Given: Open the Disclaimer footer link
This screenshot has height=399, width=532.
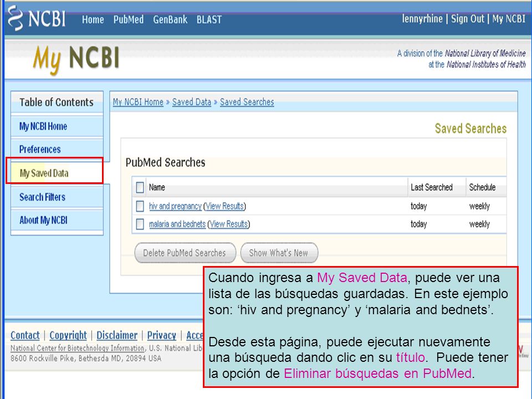Looking at the screenshot, I should pyautogui.click(x=117, y=335).
